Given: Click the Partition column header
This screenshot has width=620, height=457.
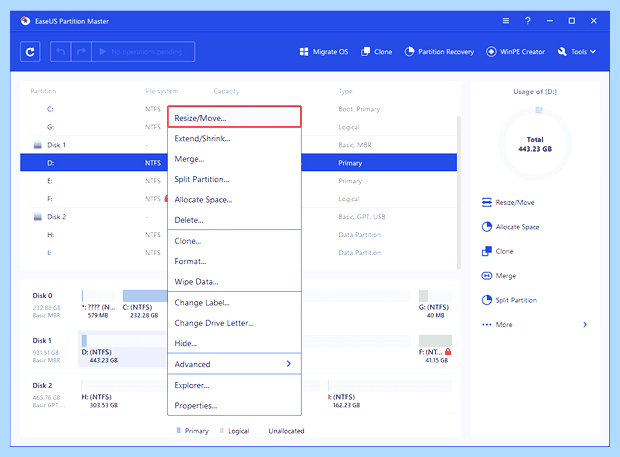Looking at the screenshot, I should (43, 91).
